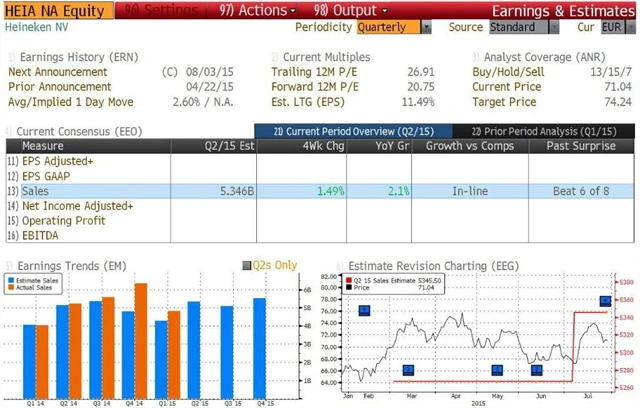The height and width of the screenshot is (408, 640).
Task: Switch to Prior Period Analysis (Q1/15) tab
Action: click(x=544, y=131)
